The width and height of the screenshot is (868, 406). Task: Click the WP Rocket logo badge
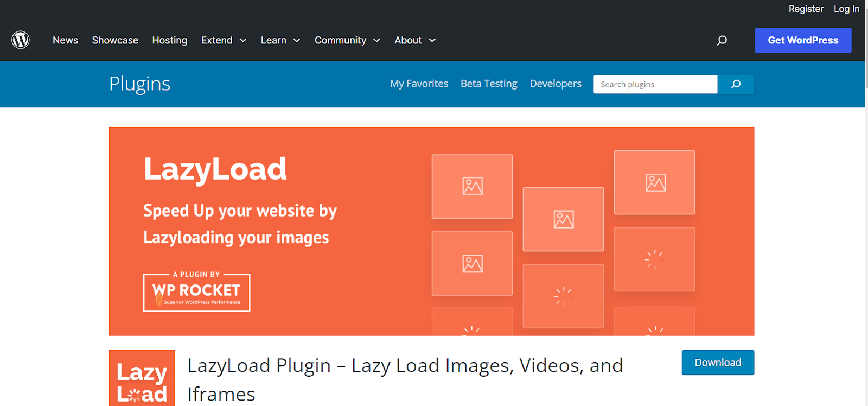click(x=196, y=291)
